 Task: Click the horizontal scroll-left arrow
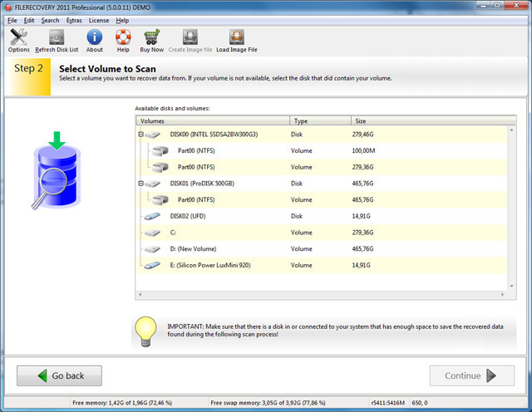point(140,295)
